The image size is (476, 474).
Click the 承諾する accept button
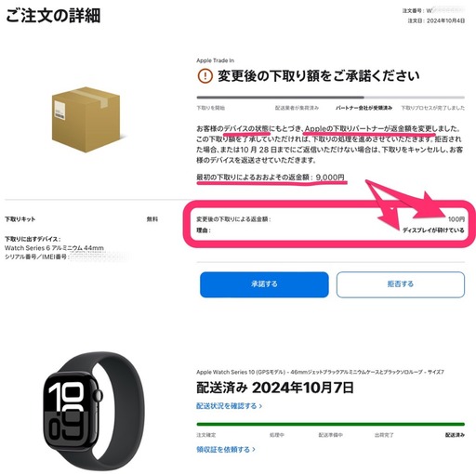tap(264, 284)
